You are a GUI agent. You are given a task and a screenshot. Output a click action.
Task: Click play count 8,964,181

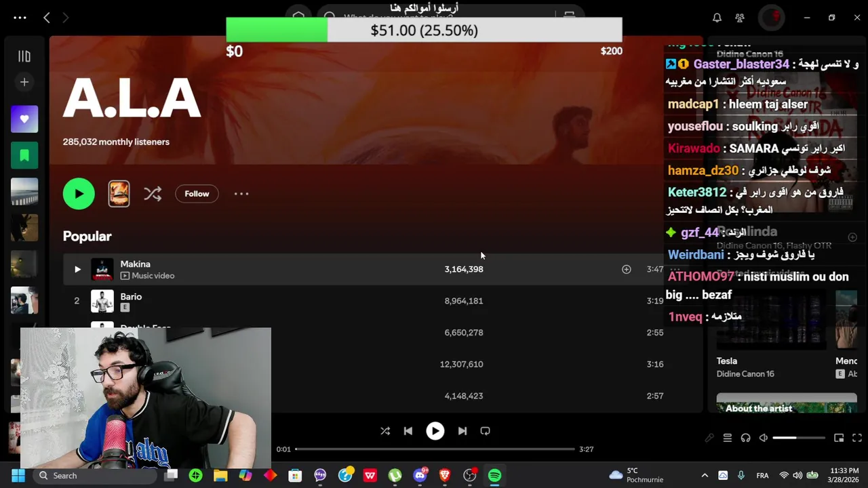464,301
